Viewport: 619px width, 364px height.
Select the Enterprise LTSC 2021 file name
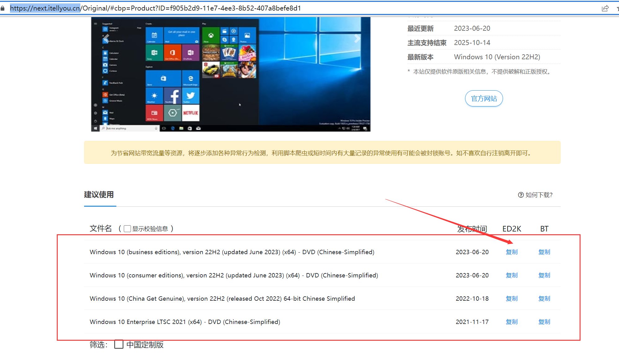tap(185, 322)
